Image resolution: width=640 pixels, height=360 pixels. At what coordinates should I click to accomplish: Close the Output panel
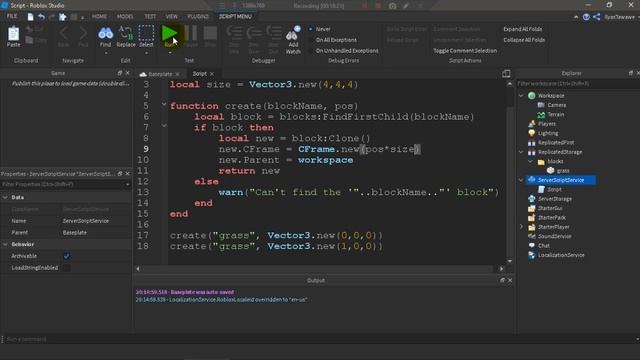click(x=510, y=280)
